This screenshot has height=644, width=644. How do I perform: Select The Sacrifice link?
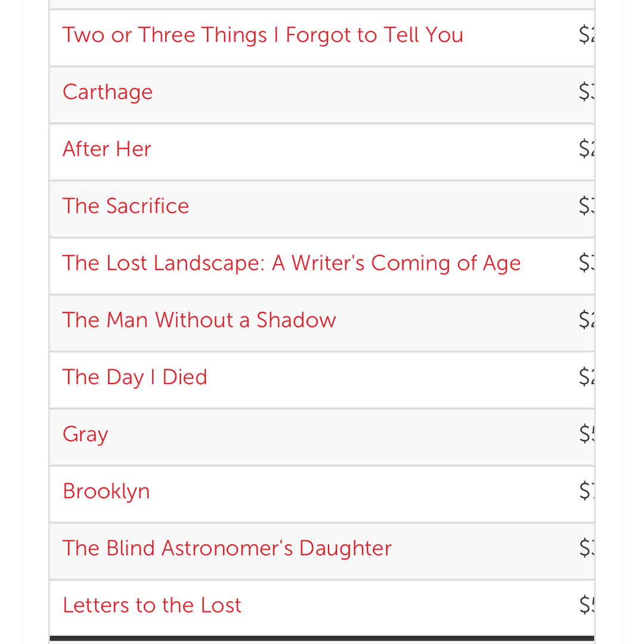[x=126, y=206]
